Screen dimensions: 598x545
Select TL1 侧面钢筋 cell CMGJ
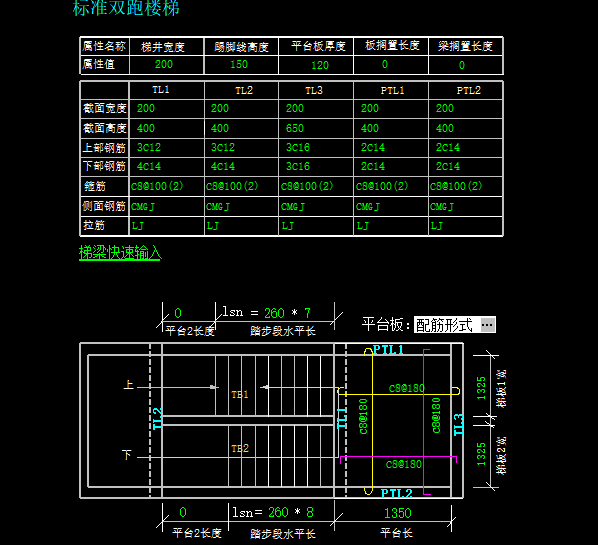click(x=143, y=207)
